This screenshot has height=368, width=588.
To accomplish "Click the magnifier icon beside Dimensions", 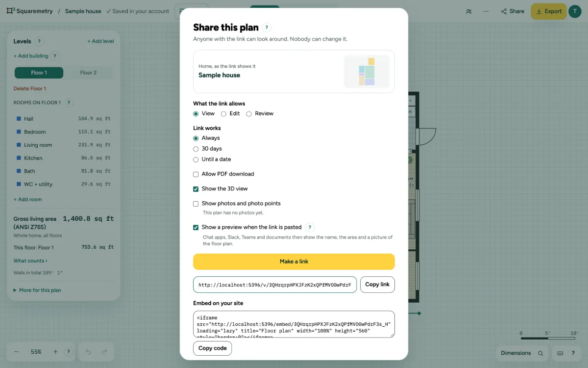I will pos(540,353).
